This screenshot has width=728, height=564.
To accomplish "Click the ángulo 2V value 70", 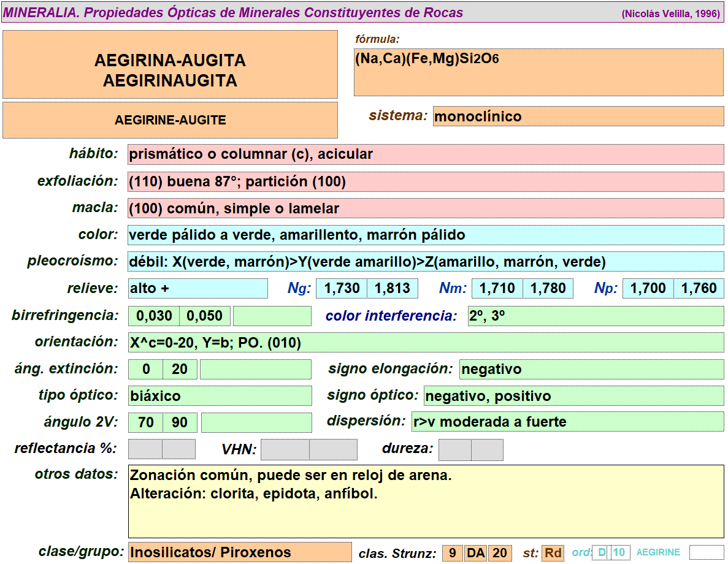I will (x=145, y=423).
